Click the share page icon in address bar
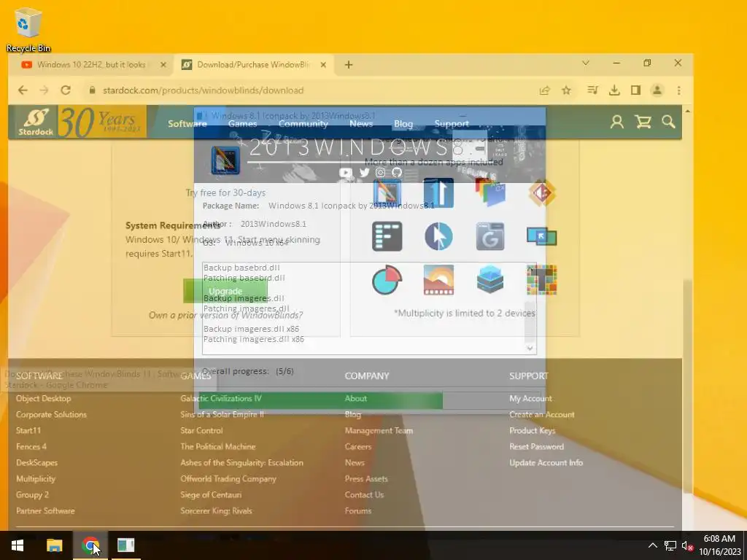The width and height of the screenshot is (747, 560). coord(544,90)
